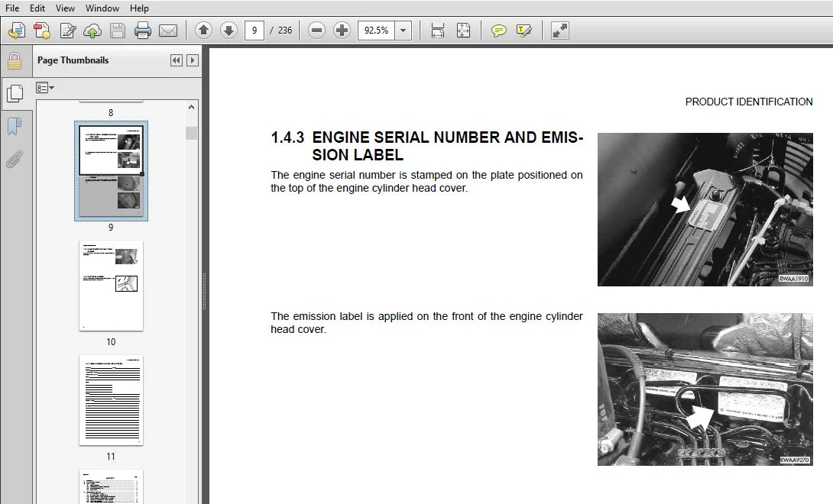Image resolution: width=833 pixels, height=504 pixels.
Task: Expand the panel with right arrow button
Action: 193,60
